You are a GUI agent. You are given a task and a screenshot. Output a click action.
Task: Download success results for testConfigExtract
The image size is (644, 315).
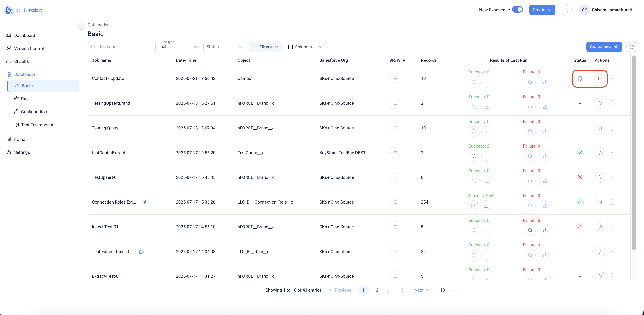point(487,156)
